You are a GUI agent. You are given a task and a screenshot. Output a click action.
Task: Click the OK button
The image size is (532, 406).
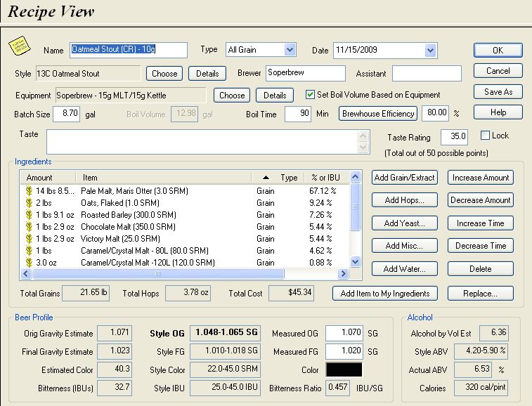pyautogui.click(x=498, y=50)
